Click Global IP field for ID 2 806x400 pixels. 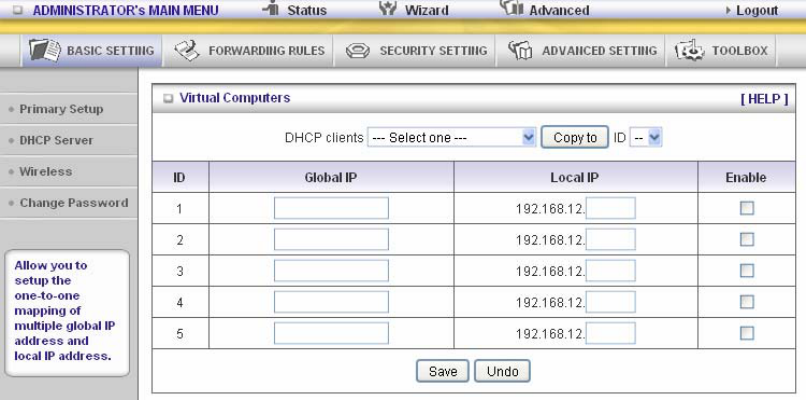tap(331, 240)
